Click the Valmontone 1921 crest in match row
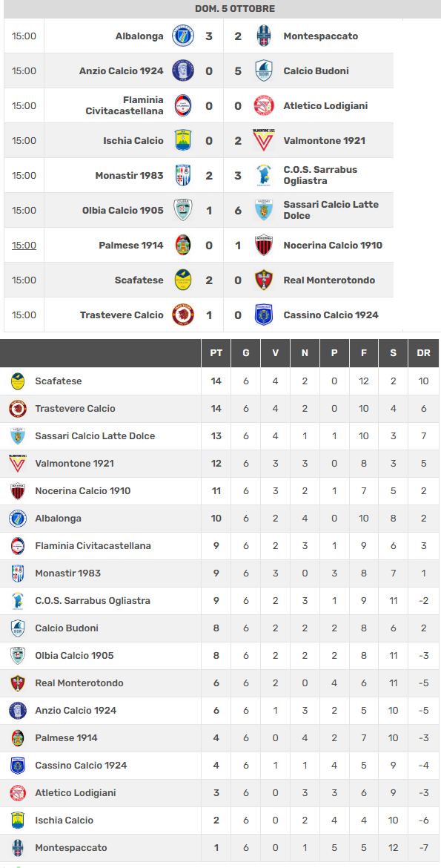 [264, 141]
